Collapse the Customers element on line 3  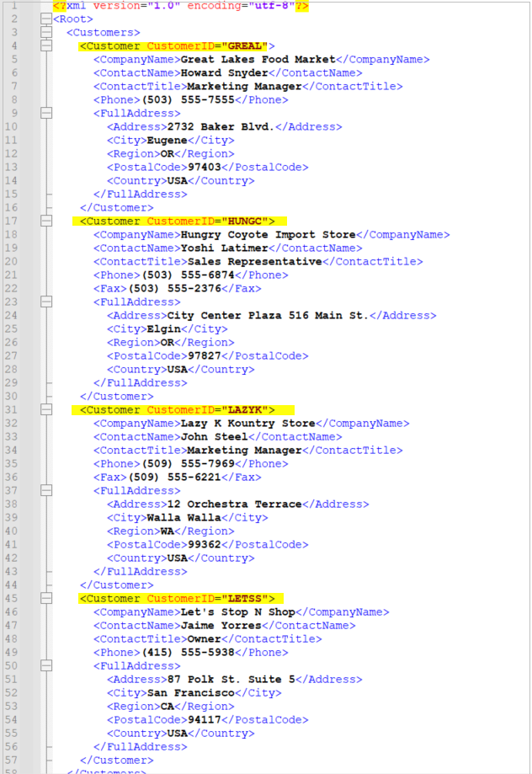click(45, 32)
